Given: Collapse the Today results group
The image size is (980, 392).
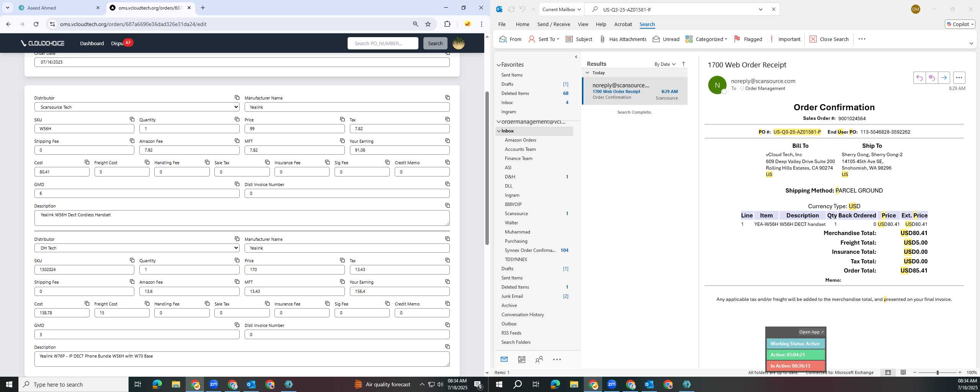Looking at the screenshot, I should click(587, 72).
